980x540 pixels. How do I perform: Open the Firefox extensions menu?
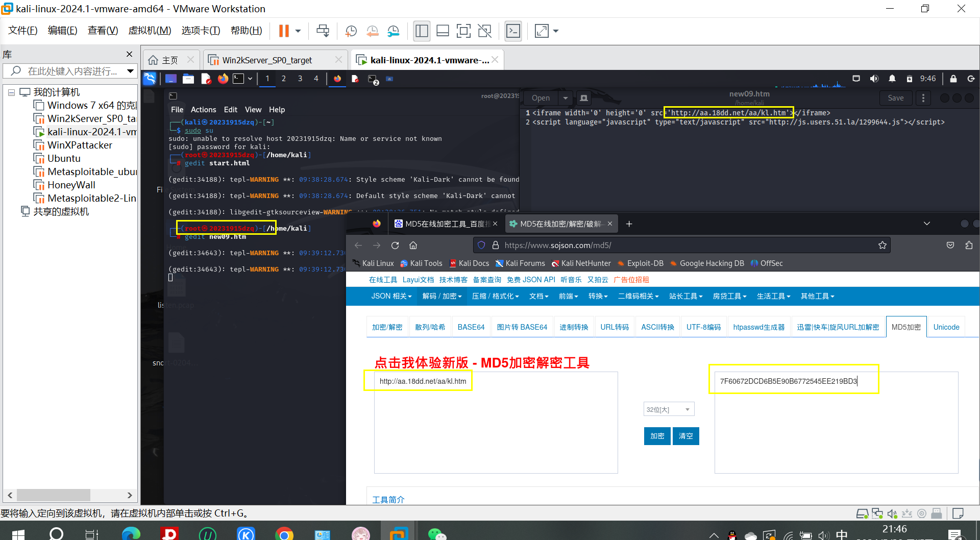(969, 246)
